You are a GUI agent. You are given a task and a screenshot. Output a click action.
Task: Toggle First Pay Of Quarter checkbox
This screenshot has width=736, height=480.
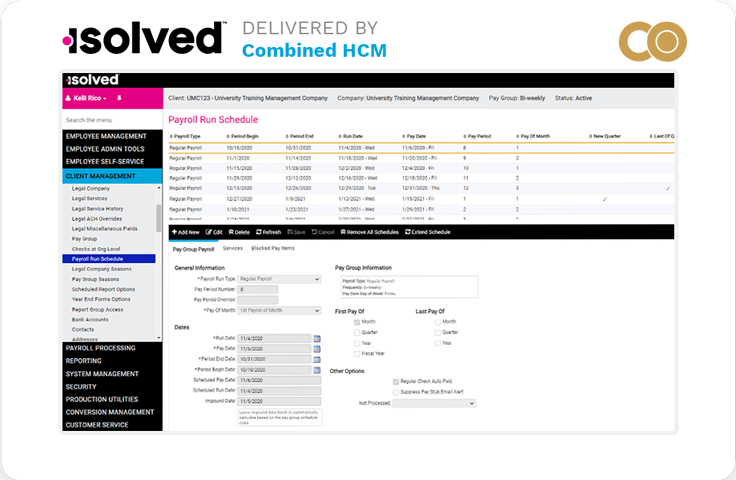357,333
